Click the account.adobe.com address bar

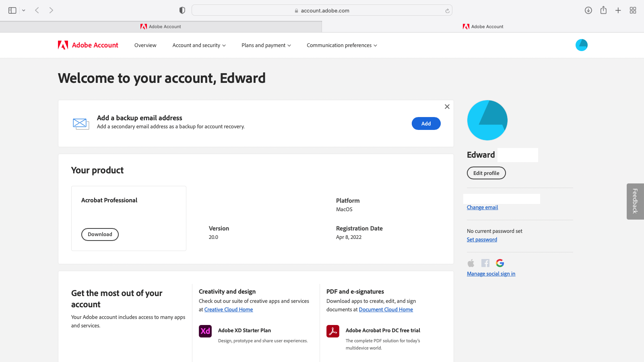pos(322,10)
